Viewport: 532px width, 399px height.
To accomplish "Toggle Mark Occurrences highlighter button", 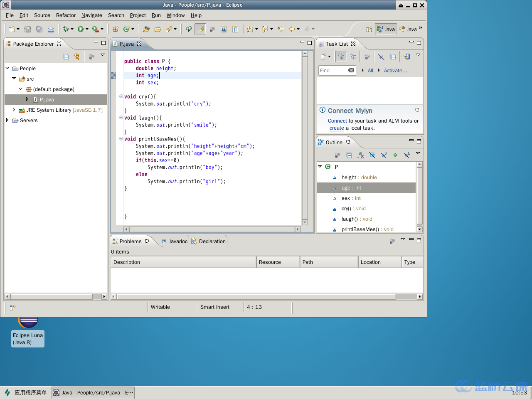I will [200, 29].
